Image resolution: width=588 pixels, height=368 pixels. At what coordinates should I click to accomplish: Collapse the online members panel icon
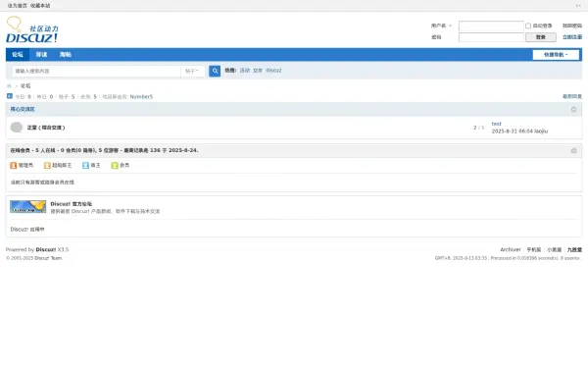coord(573,150)
